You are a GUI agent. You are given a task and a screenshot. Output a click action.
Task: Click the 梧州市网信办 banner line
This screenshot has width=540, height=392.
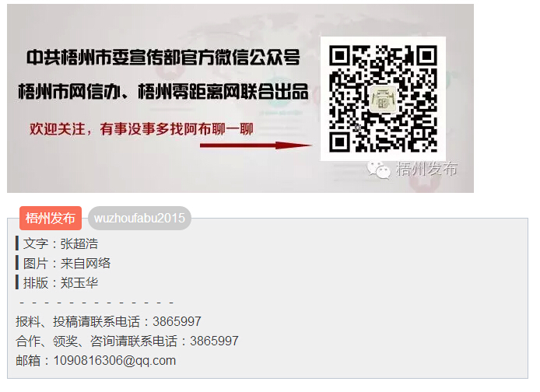click(x=163, y=91)
